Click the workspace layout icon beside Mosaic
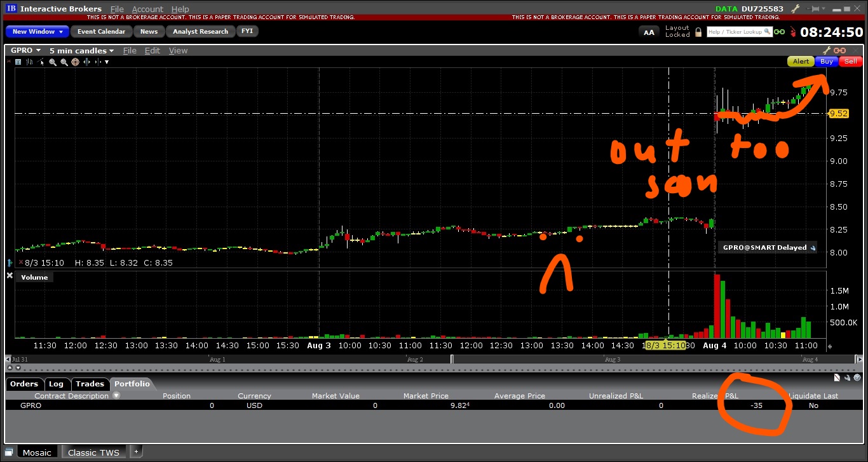Screen dimensions: 868x462 [10, 452]
